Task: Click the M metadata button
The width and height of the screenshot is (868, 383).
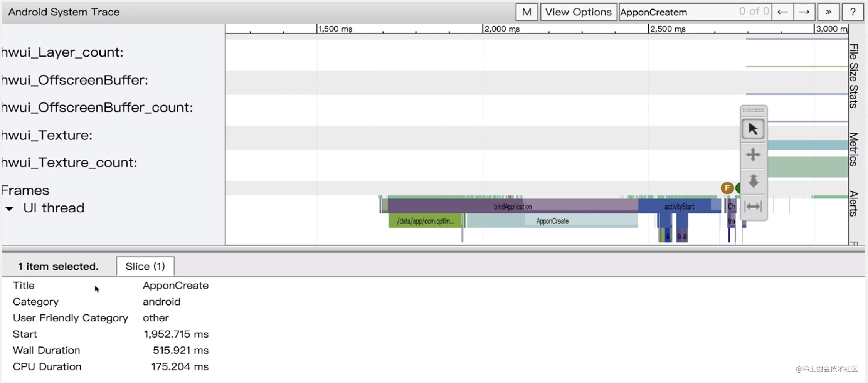Action: click(527, 12)
